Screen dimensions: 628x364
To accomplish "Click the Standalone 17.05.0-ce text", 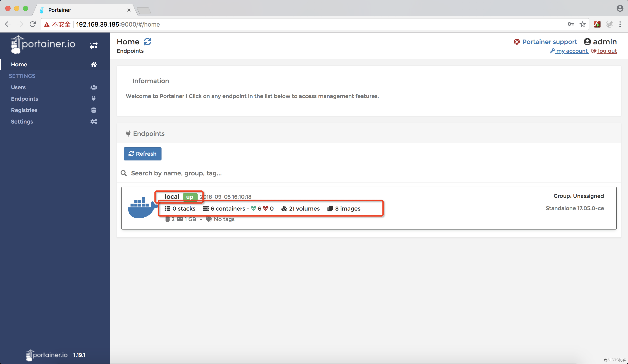I will tap(575, 208).
